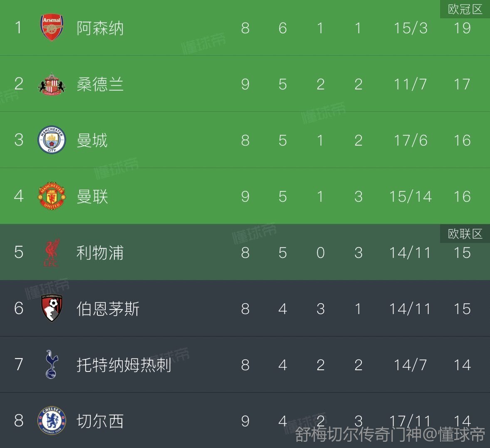Viewport: 490px width, 448px height.
Task: Click the Arsenal club crest
Action: pyautogui.click(x=52, y=27)
